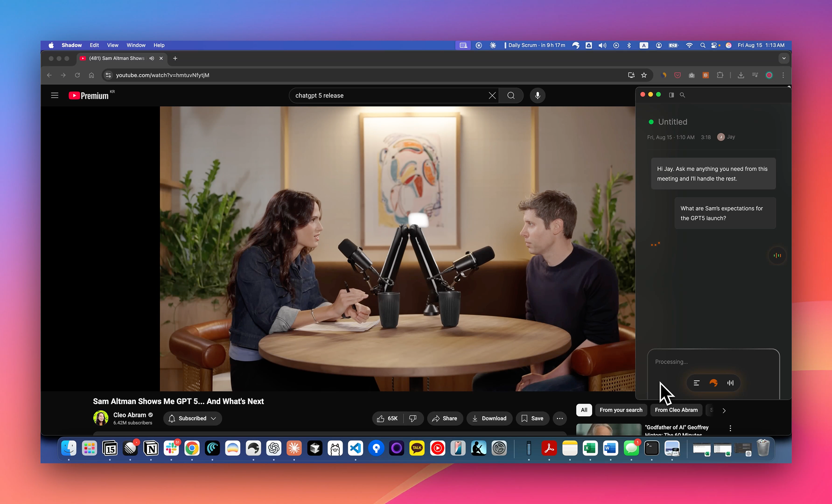The height and width of the screenshot is (504, 832).
Task: Open the browser three-dot menu
Action: pyautogui.click(x=783, y=75)
